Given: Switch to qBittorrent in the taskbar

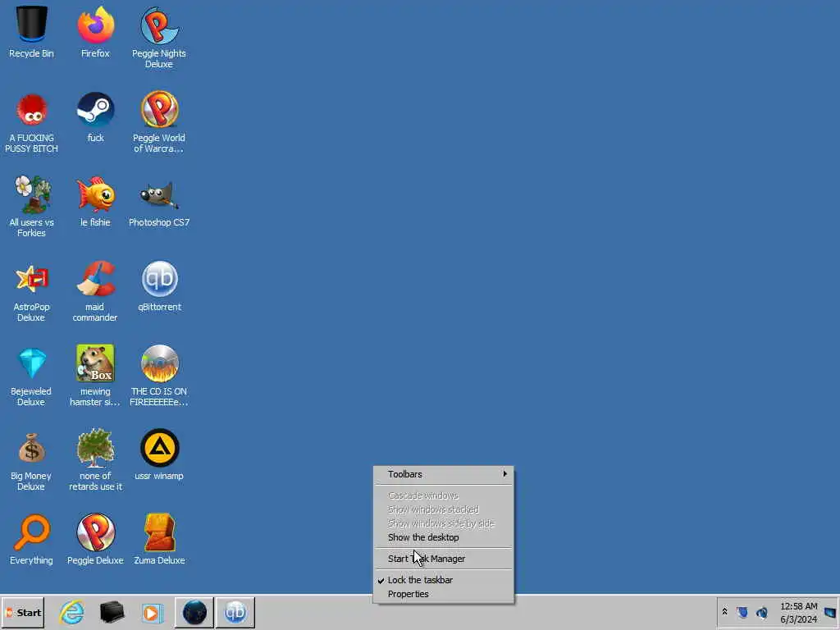Looking at the screenshot, I should pos(235,612).
